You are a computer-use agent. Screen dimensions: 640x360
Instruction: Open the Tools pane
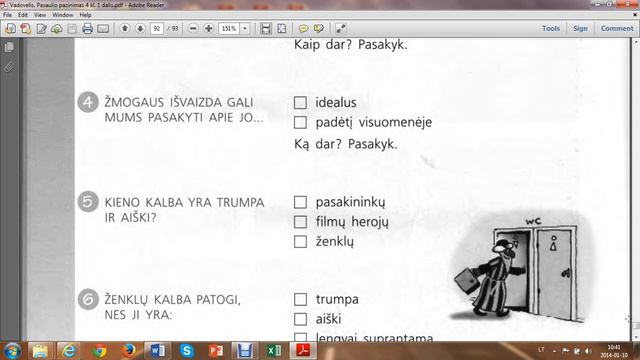551,29
